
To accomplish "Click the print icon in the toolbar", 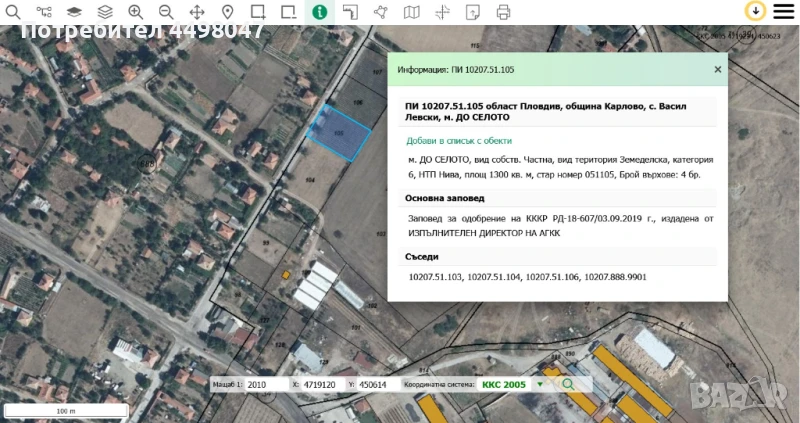I will pyautogui.click(x=503, y=12).
